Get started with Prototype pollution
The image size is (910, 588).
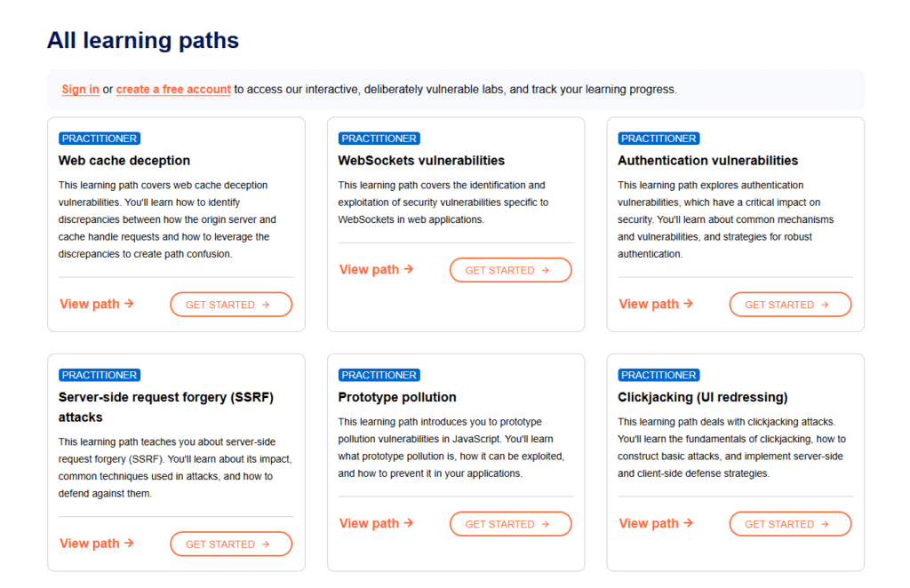pos(511,524)
